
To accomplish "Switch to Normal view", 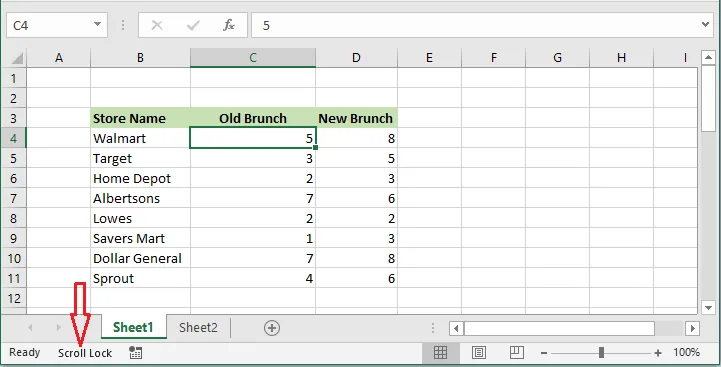I will [441, 353].
